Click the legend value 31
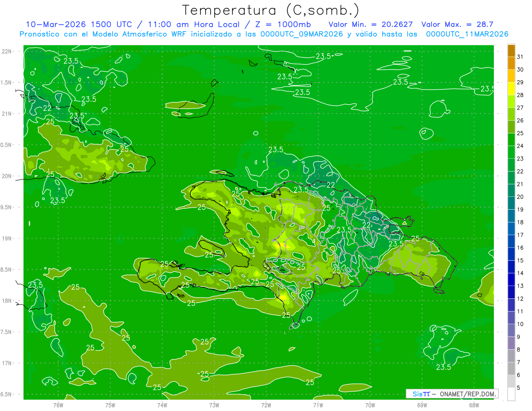The width and height of the screenshot is (532, 411). tap(520, 57)
